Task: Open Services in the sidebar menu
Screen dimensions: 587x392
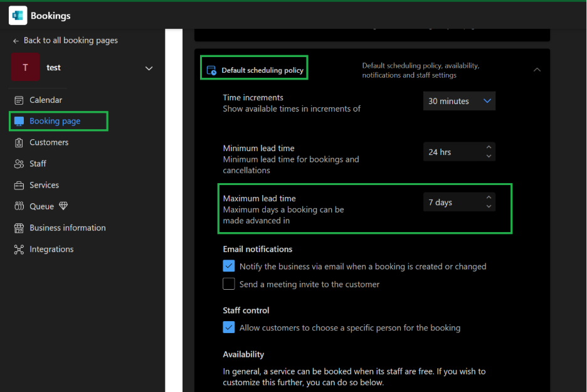Action: tap(44, 185)
